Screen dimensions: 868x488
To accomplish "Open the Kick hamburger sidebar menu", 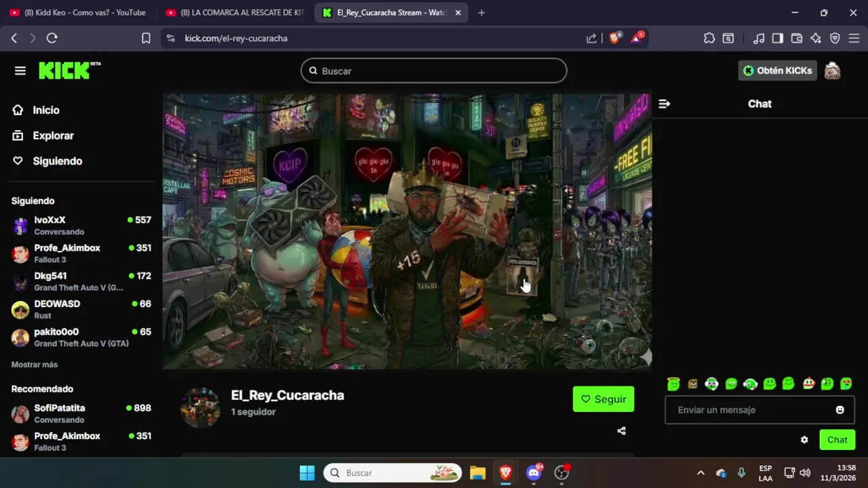I will [x=20, y=70].
